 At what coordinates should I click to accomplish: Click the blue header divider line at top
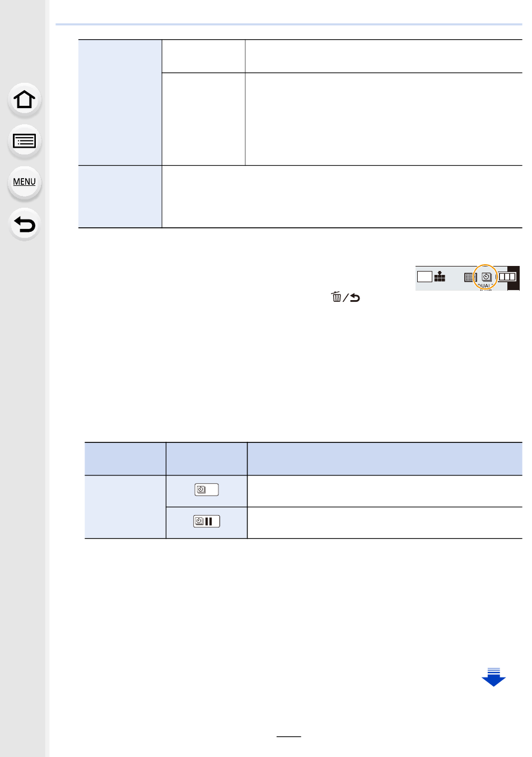tap(289, 25)
